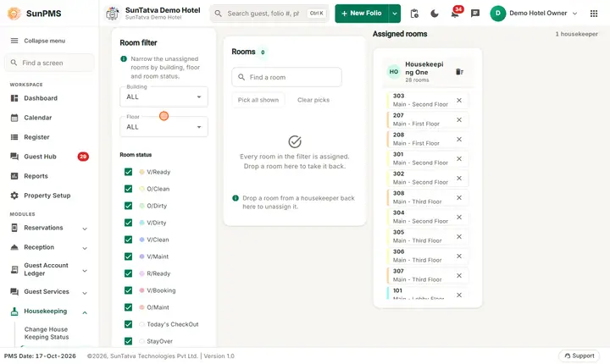Focus the Find a screen field
This screenshot has height=364, width=610.
[x=49, y=63]
